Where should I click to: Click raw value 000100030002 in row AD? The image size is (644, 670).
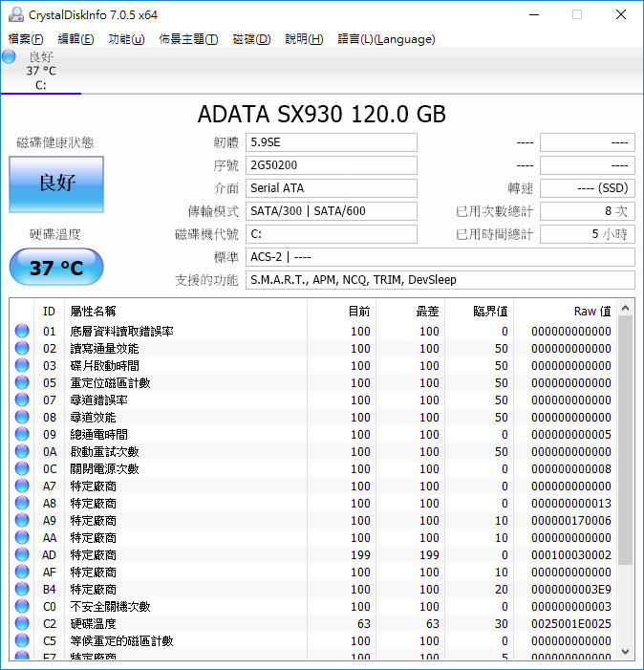point(571,554)
